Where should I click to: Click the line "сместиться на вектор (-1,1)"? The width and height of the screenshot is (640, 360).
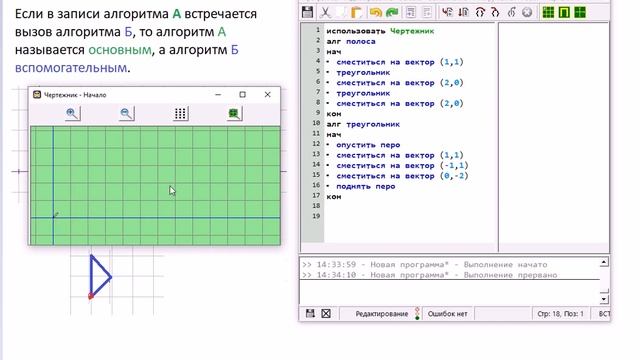tap(402, 166)
